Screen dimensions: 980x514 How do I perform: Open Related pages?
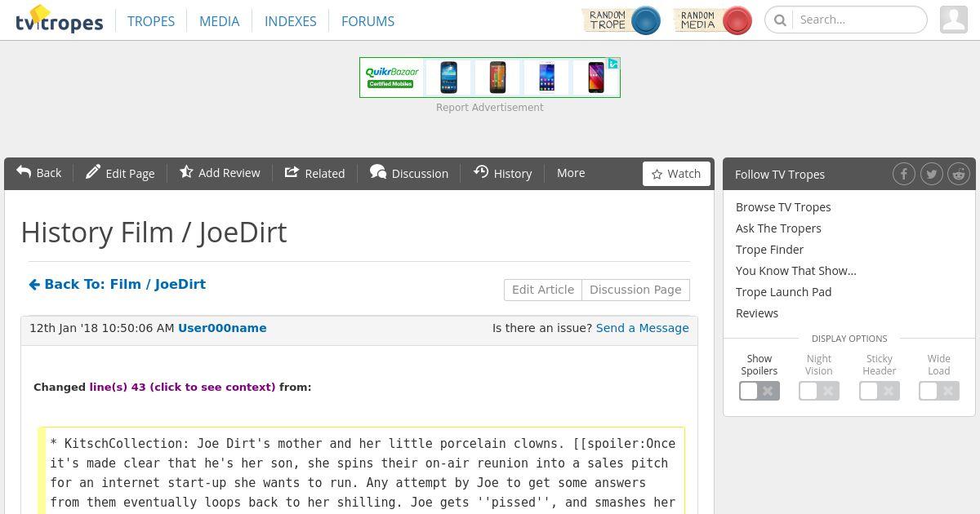point(314,173)
